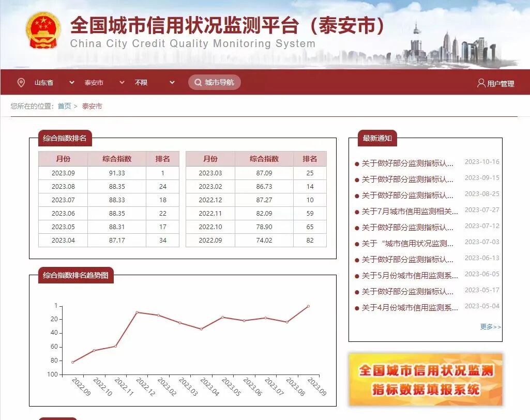This screenshot has width=530, height=420.
Task: Click the magnifier icon inside 城市导航 search box
Action: coord(198,82)
